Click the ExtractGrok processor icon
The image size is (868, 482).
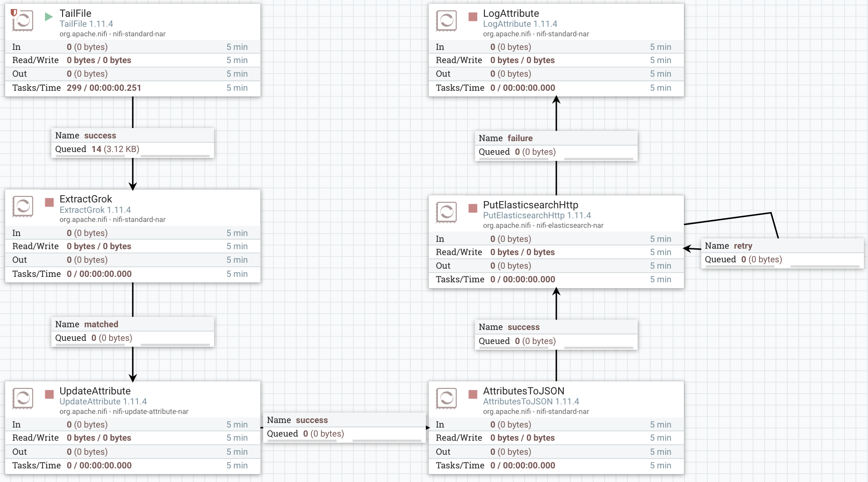(23, 207)
